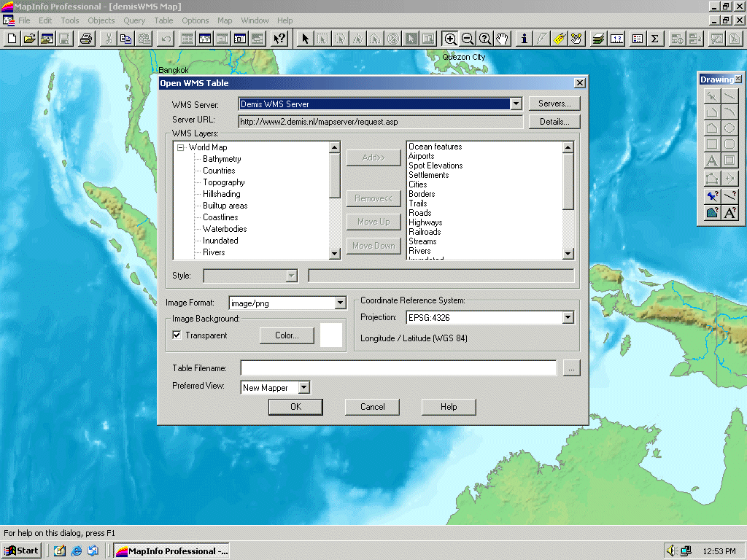Screen dimensions: 747x560
Task: Select the Drag Map Window hand tool
Action: (x=576, y=39)
